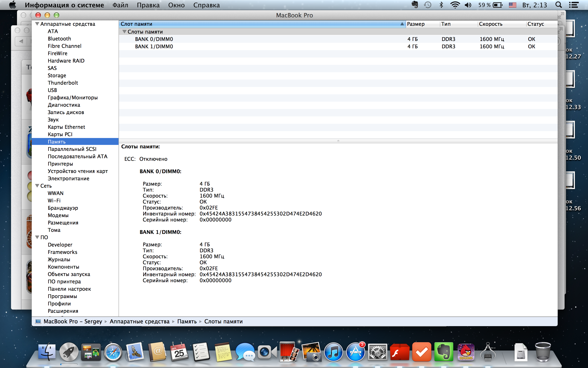The width and height of the screenshot is (588, 368).
Task: Open Messages speech bubble icon
Action: [x=245, y=352]
